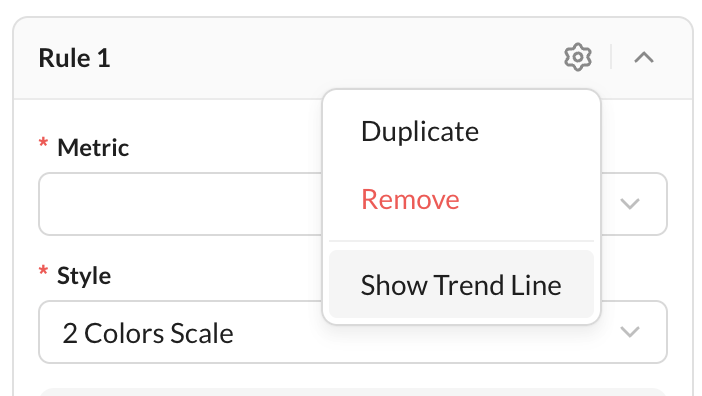Click the Rule 1 header title
Viewport: 702px width, 396px height.
click(x=74, y=58)
